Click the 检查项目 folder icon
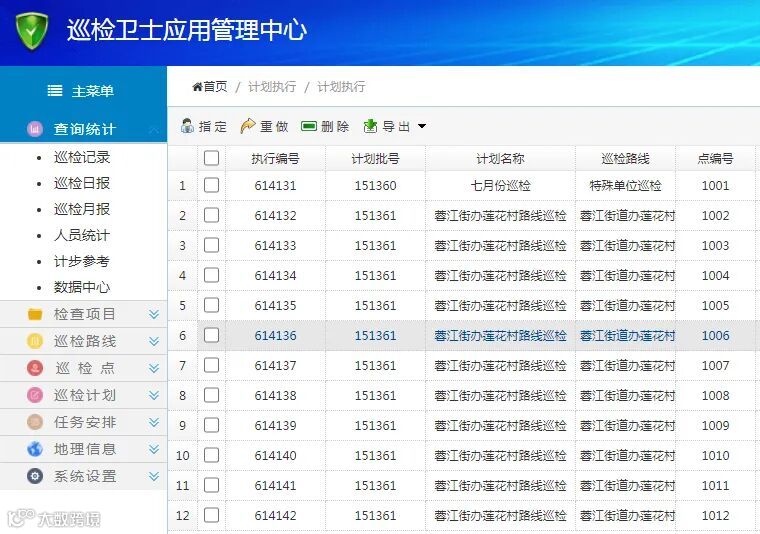The width and height of the screenshot is (760, 534). point(35,314)
